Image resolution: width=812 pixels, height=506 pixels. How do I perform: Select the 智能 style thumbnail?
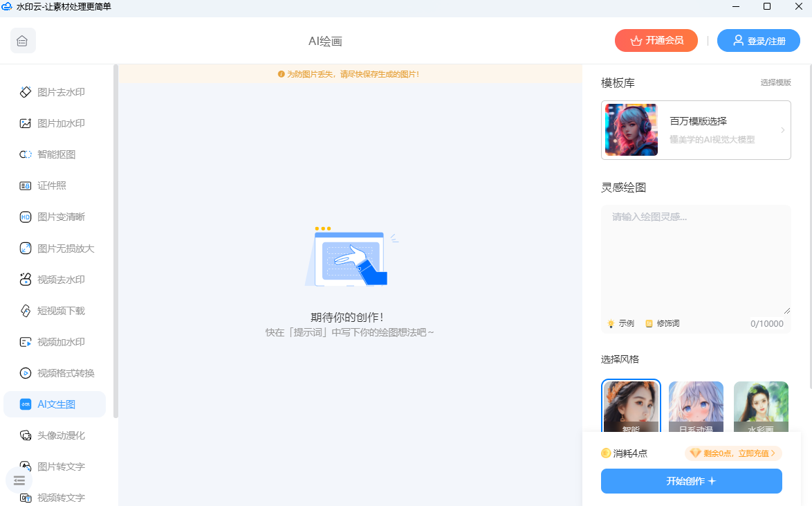pyautogui.click(x=631, y=407)
